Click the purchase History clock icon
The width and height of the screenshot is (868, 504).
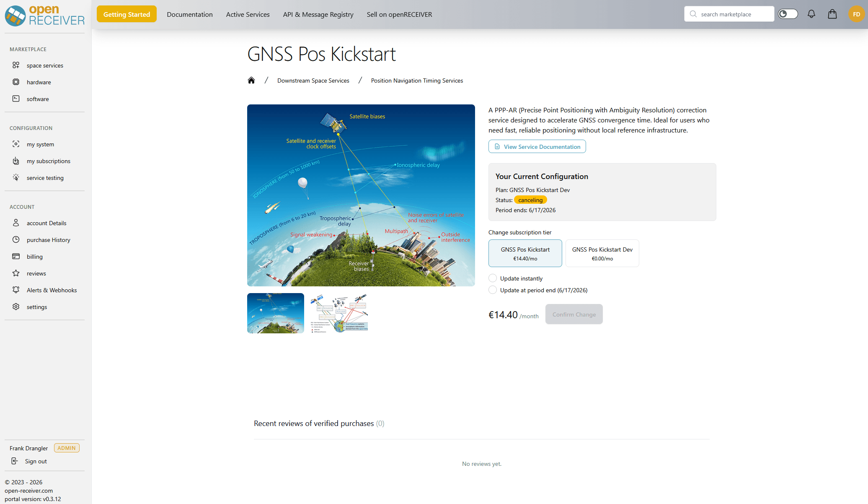pos(16,239)
